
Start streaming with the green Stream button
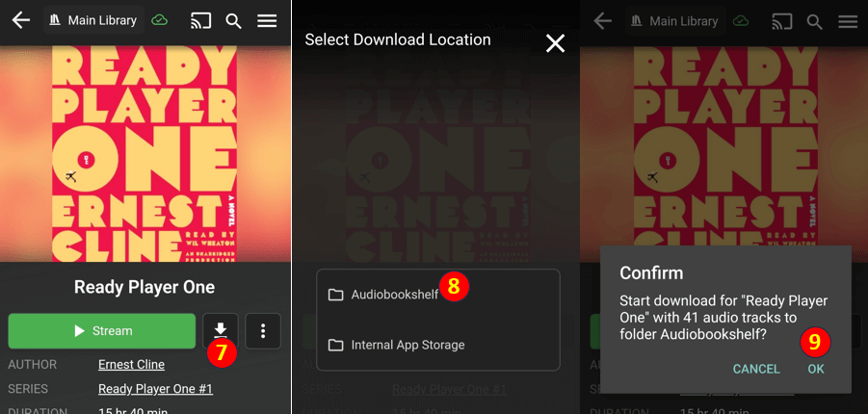click(x=102, y=331)
